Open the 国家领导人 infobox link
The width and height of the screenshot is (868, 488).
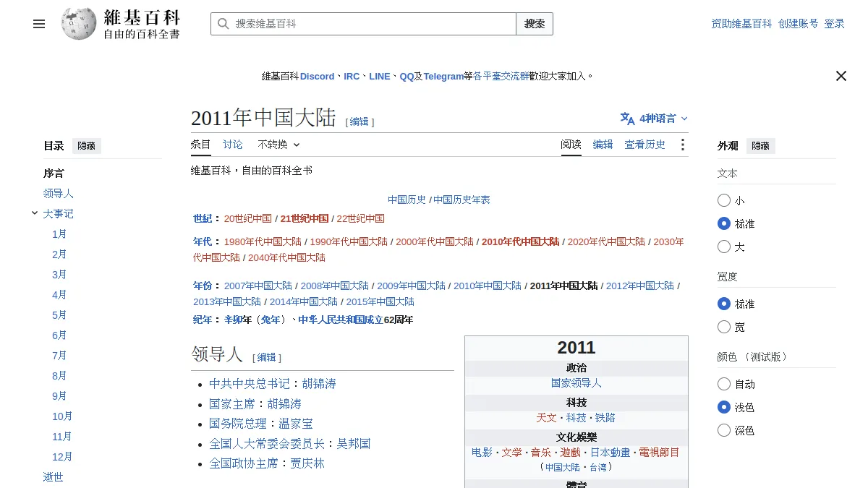(x=576, y=383)
